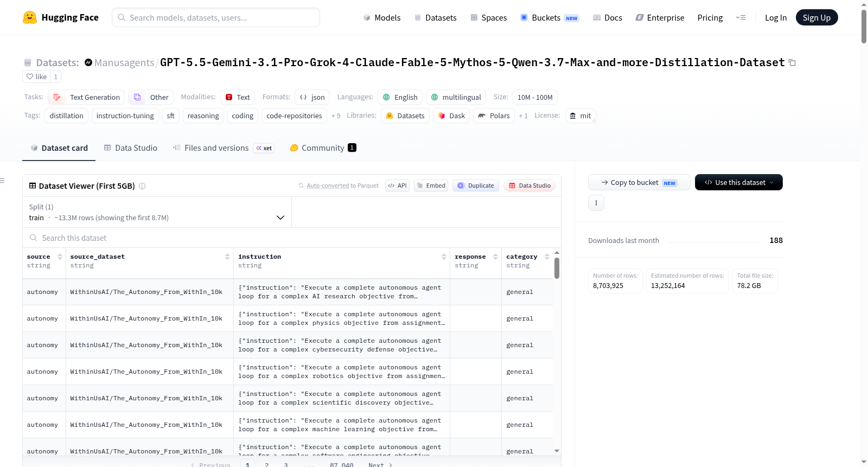
Task: Click the Search this dataset field
Action: pos(292,238)
